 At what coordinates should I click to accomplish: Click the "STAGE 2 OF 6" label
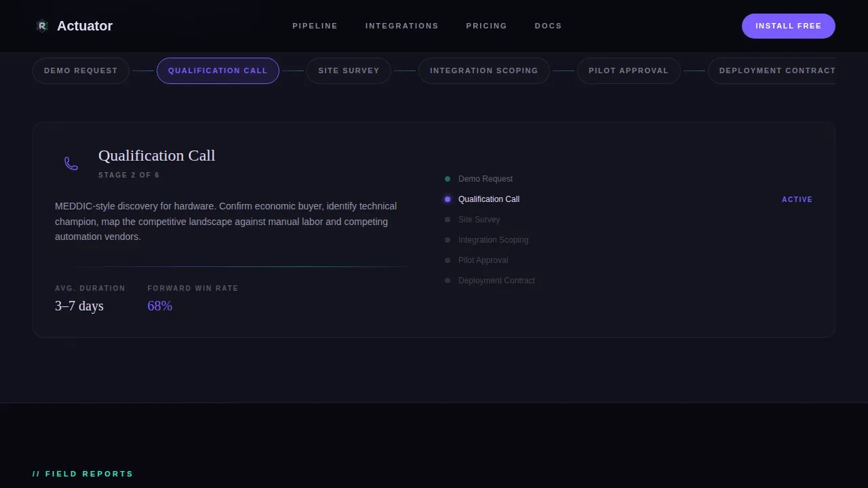point(129,175)
